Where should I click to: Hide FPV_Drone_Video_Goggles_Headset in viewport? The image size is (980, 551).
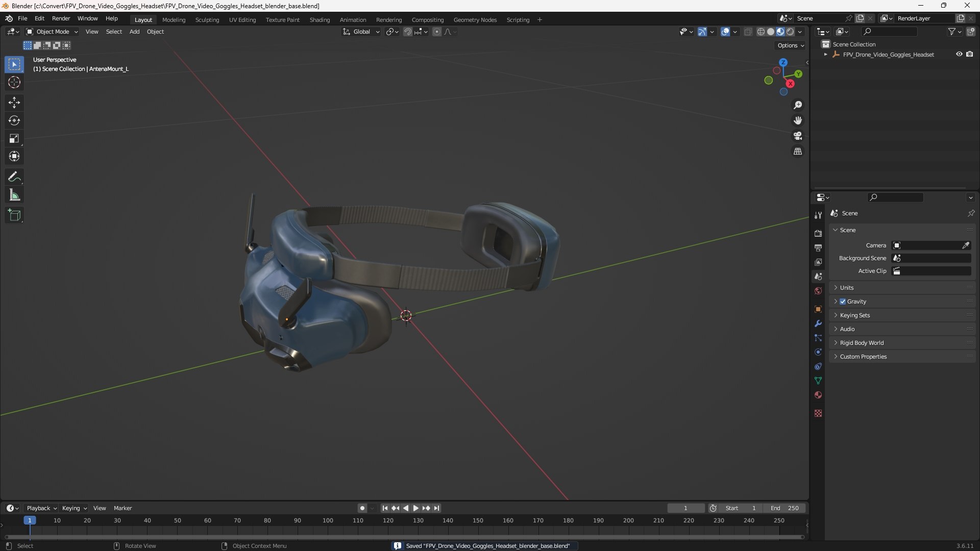point(959,54)
